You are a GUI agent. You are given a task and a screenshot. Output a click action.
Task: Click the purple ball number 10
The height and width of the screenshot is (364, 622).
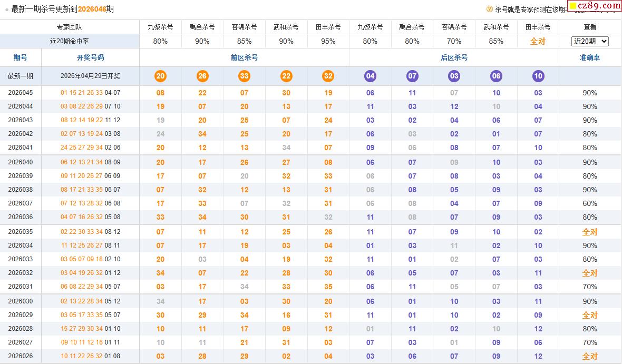click(x=538, y=76)
